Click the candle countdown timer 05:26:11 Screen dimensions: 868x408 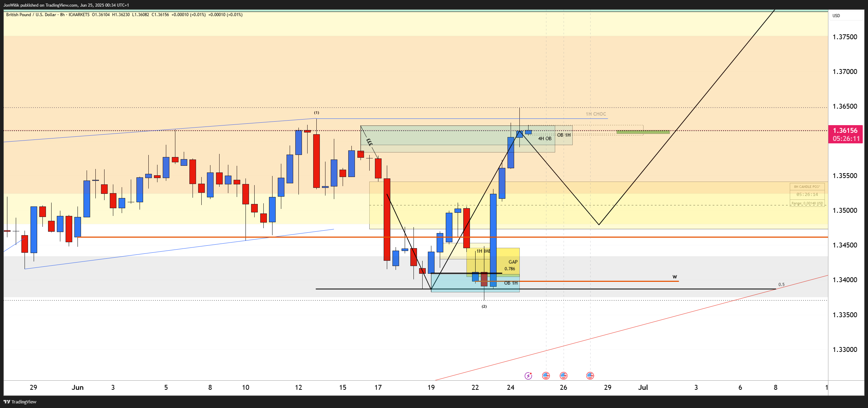[x=846, y=139]
